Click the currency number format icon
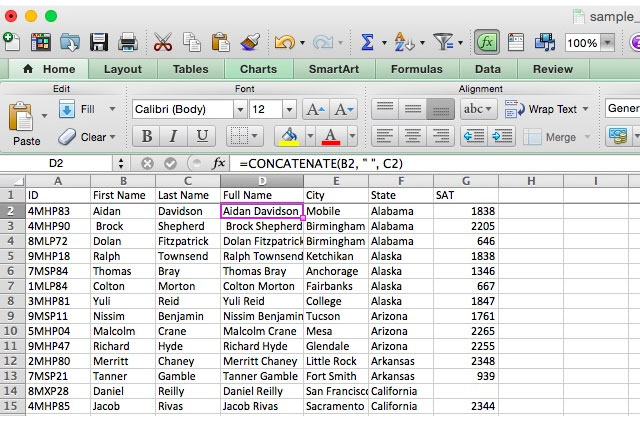Viewport: 640px width, 422px height. [x=618, y=136]
